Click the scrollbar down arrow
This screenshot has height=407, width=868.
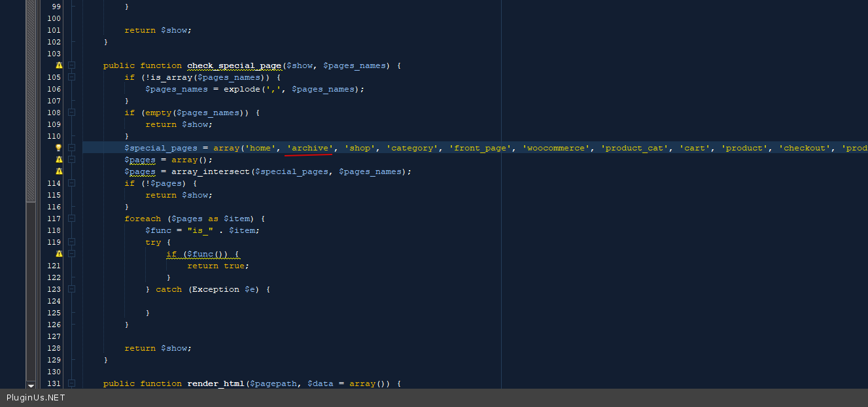point(31,385)
